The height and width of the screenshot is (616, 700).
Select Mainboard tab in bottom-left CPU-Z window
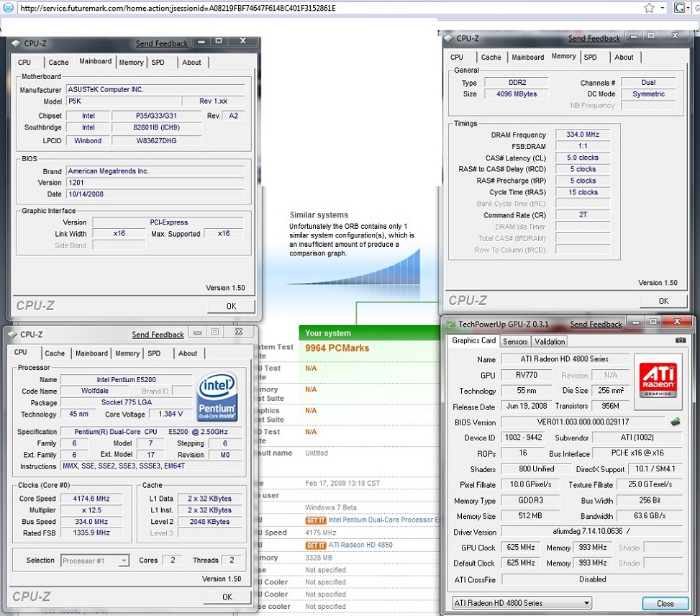(91, 353)
